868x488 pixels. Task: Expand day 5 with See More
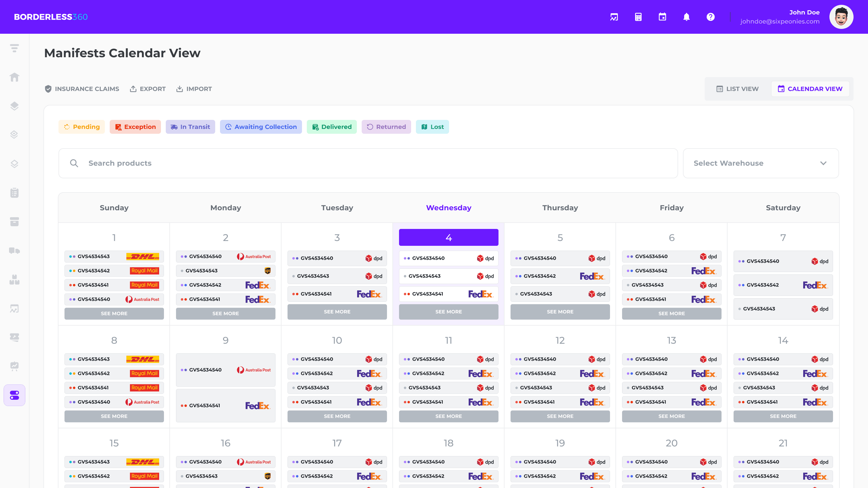560,312
